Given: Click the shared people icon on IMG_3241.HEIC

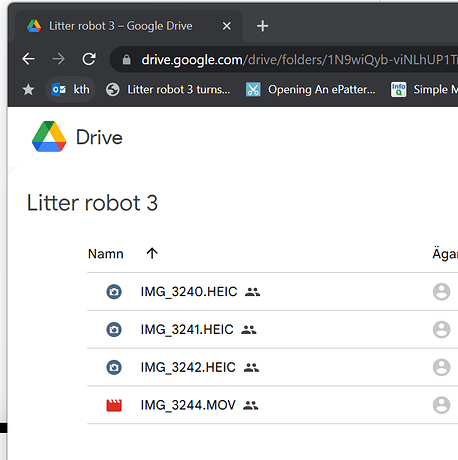Looking at the screenshot, I should click(249, 330).
